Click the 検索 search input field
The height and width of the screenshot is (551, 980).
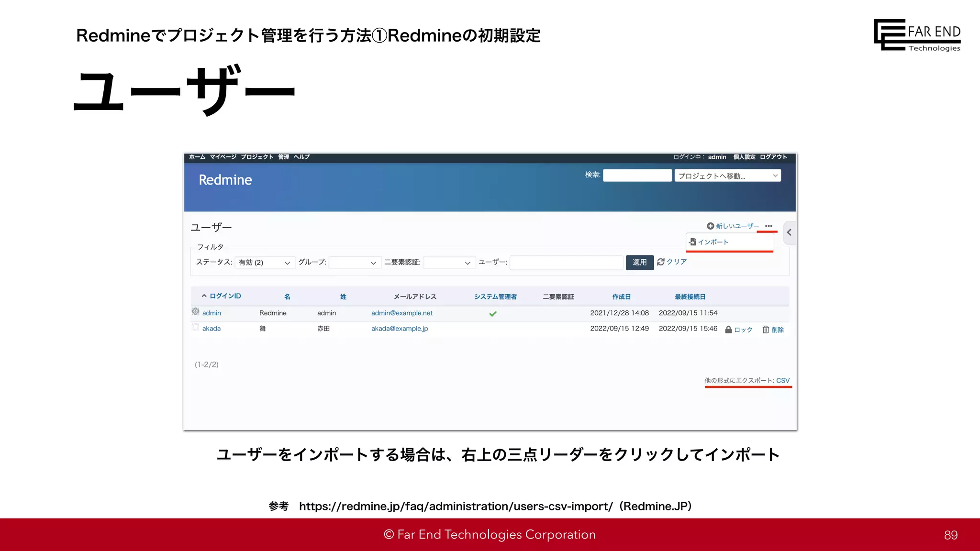click(x=637, y=176)
